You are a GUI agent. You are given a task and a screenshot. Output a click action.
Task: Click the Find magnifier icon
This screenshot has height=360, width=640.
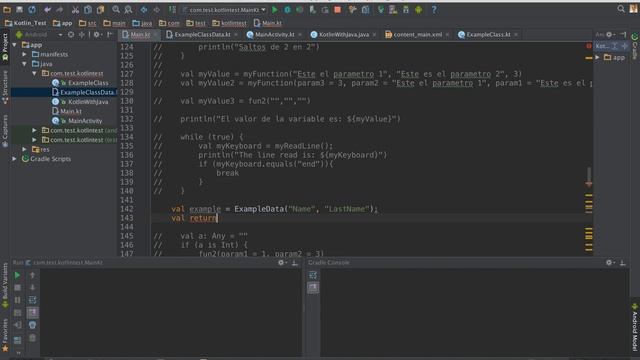pyautogui.click(x=116, y=9)
